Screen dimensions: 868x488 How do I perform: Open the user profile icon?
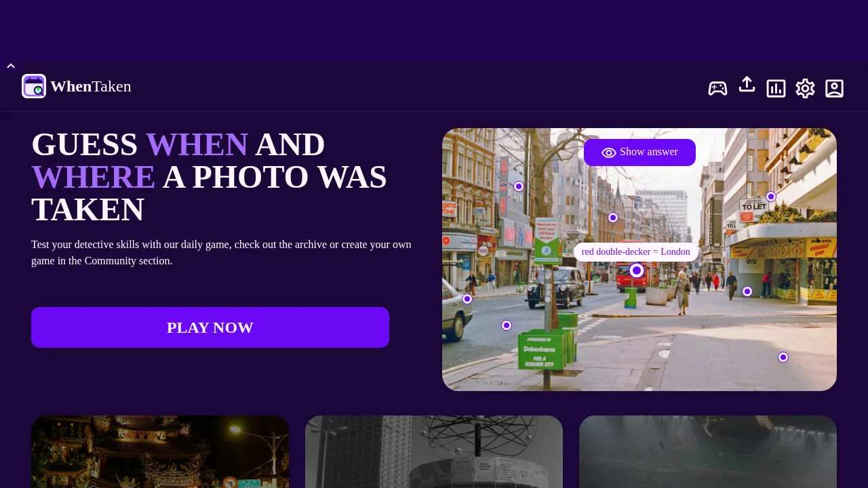click(x=834, y=88)
